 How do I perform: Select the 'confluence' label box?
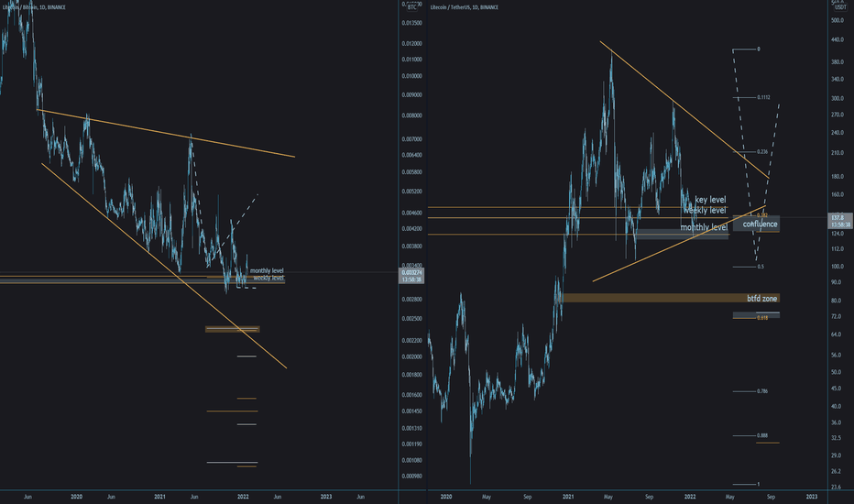(757, 224)
